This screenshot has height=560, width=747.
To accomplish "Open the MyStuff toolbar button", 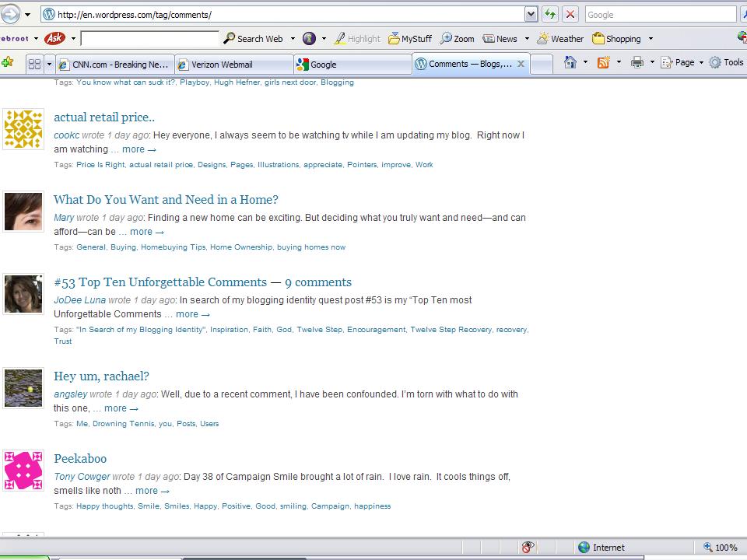I will (409, 38).
